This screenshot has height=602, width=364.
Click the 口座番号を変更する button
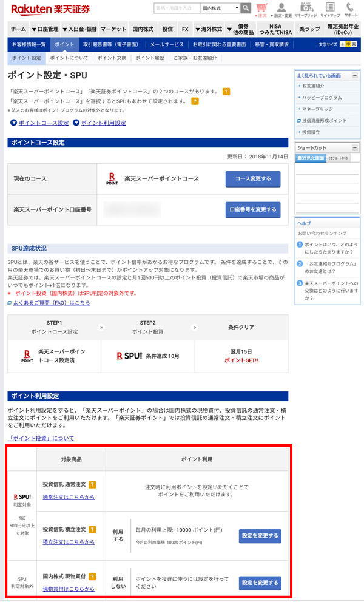click(x=253, y=210)
